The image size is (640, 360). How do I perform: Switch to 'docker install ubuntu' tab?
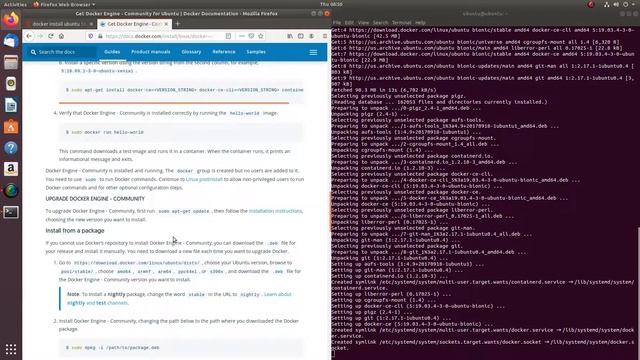(60, 24)
